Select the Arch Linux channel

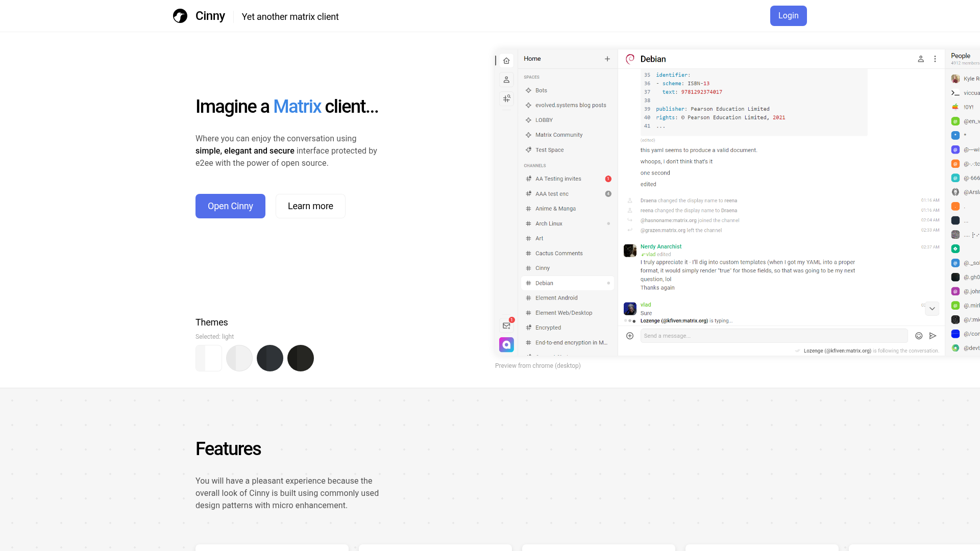tap(567, 223)
